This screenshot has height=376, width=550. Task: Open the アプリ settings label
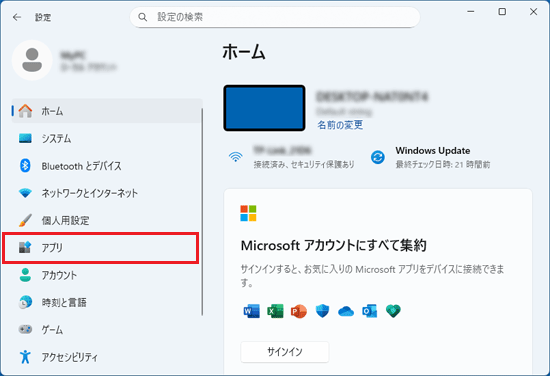52,248
